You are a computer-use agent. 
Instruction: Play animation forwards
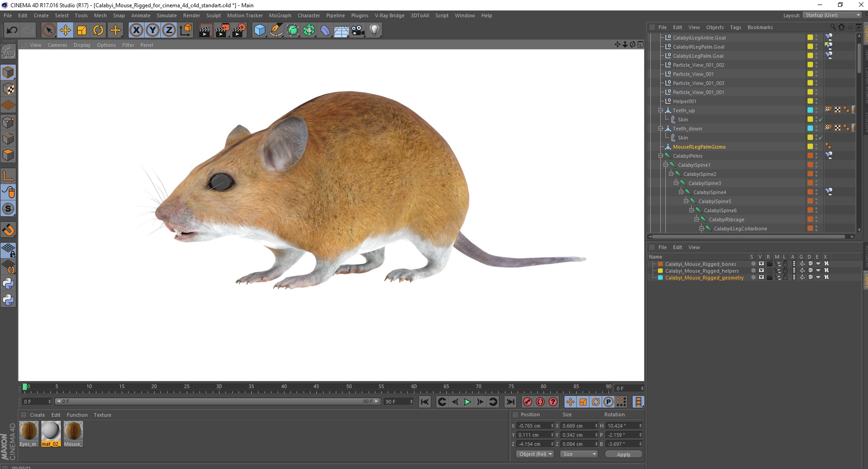pos(467,402)
